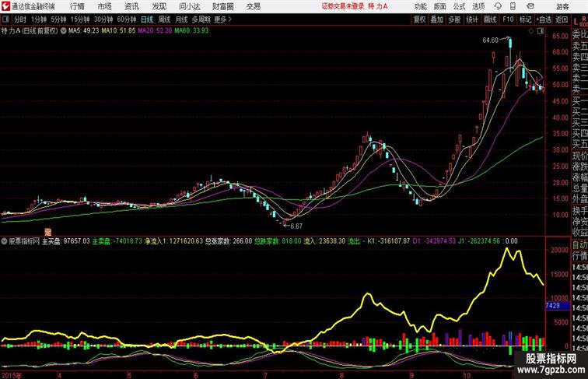This screenshot has height=379, width=588.
Task: Click the MA60: 33.93 indicator value
Action: click(191, 31)
